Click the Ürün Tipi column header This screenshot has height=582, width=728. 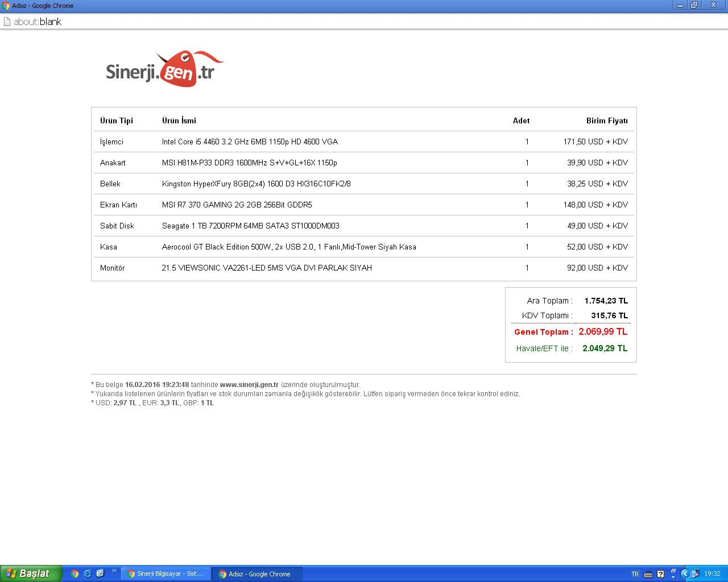(117, 120)
